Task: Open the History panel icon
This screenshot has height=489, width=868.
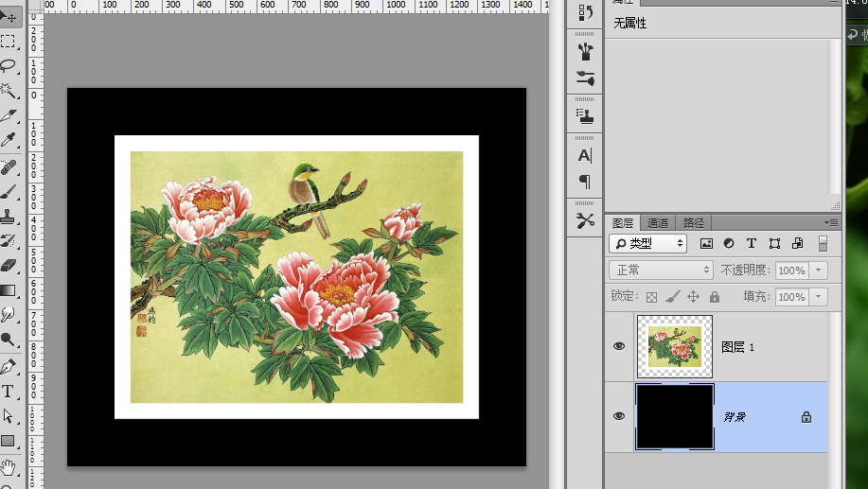Action: 585,11
